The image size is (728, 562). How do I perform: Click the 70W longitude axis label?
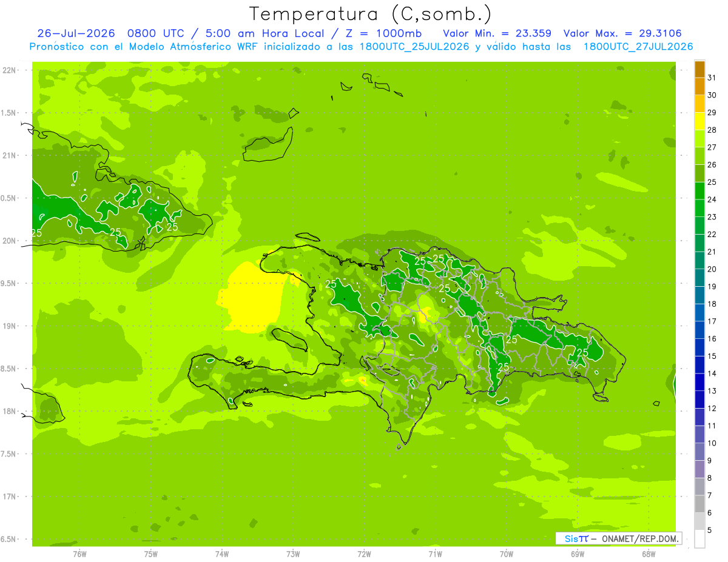click(x=507, y=554)
